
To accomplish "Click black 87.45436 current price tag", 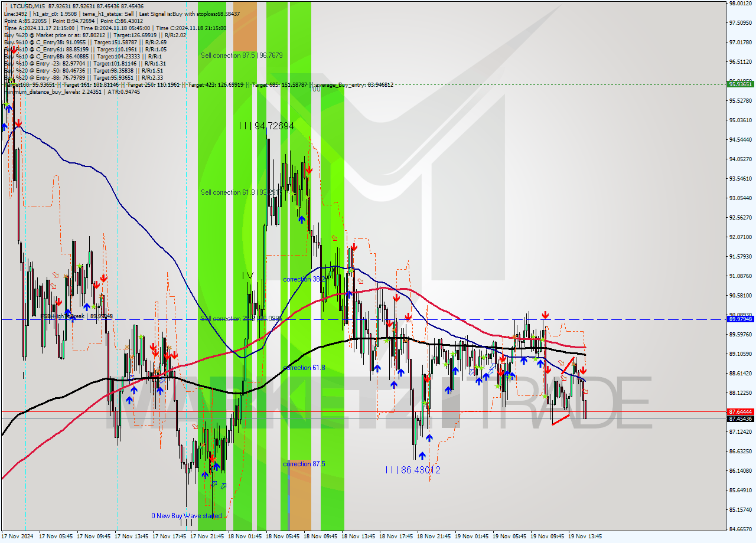I will (740, 418).
